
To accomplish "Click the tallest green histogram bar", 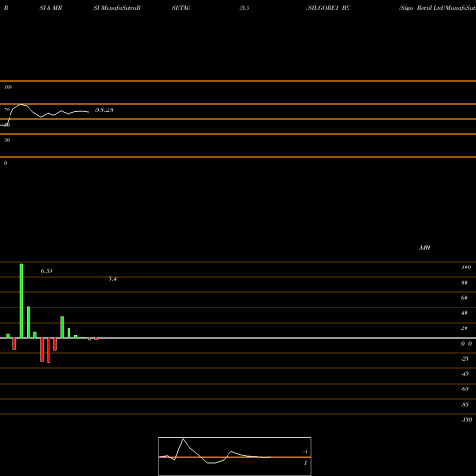I will 21,301.
